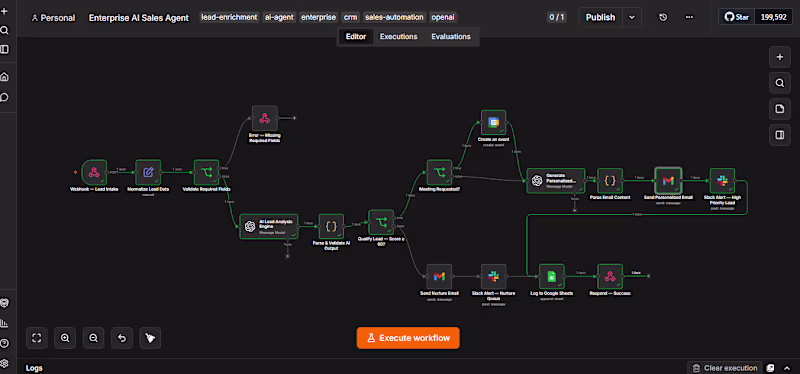The height and width of the screenshot is (374, 800).
Task: Zoom in on the workflow canvas
Action: point(65,338)
